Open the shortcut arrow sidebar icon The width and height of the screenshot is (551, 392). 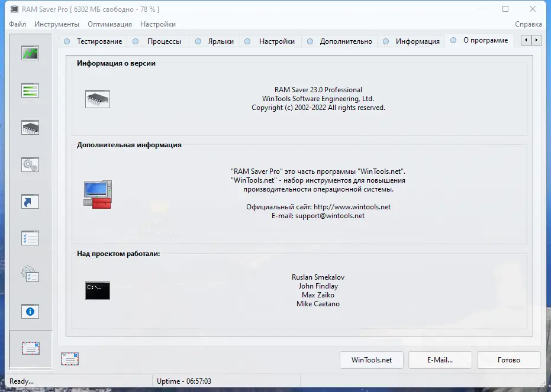30,202
